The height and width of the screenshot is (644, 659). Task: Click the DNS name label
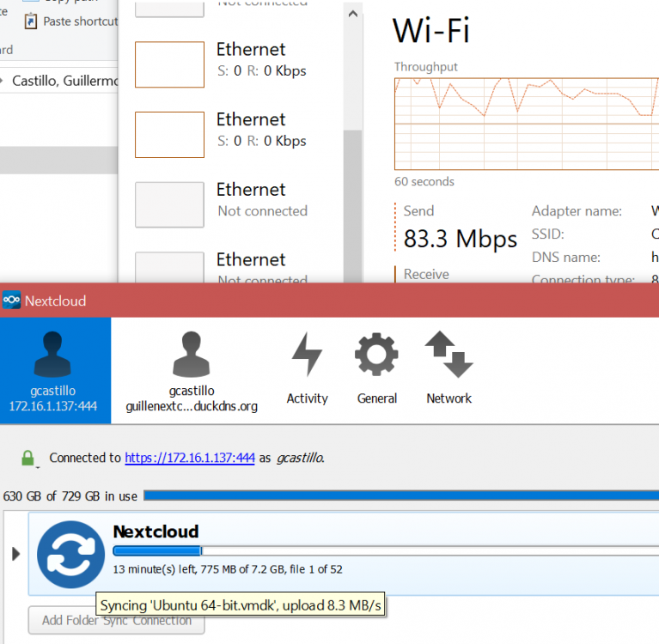pyautogui.click(x=566, y=257)
